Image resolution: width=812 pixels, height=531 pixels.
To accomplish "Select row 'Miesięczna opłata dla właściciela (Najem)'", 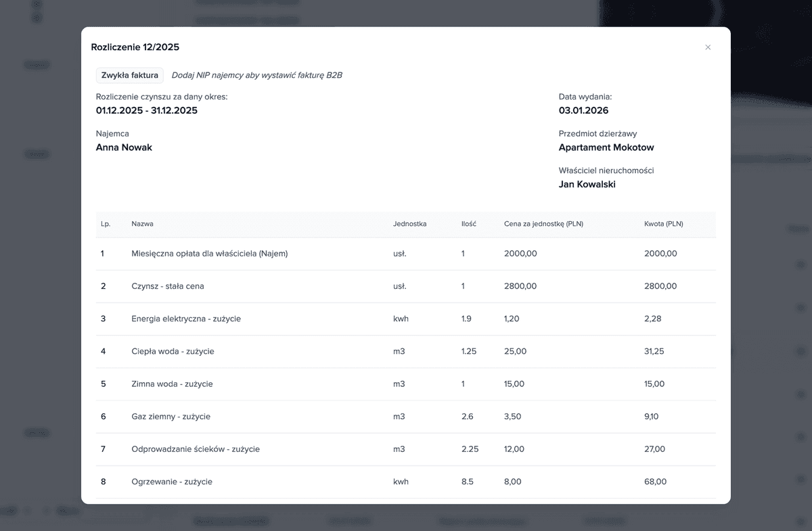I will point(406,254).
